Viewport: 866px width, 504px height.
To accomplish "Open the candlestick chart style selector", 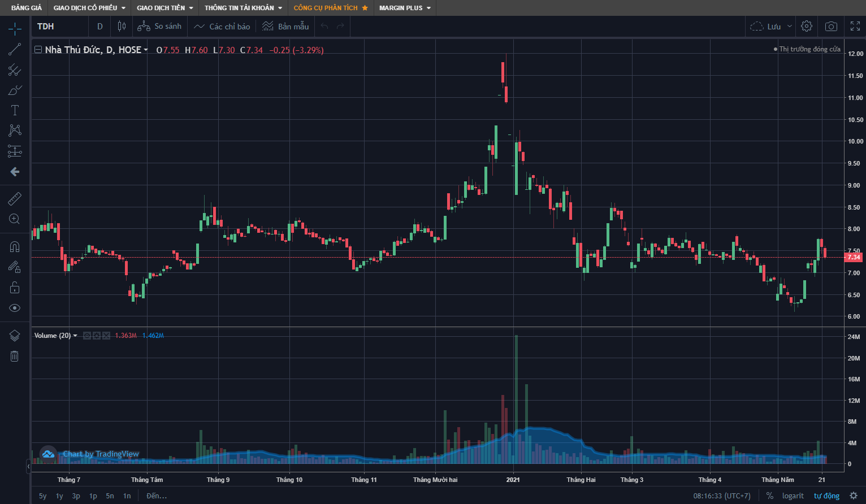I will point(122,27).
